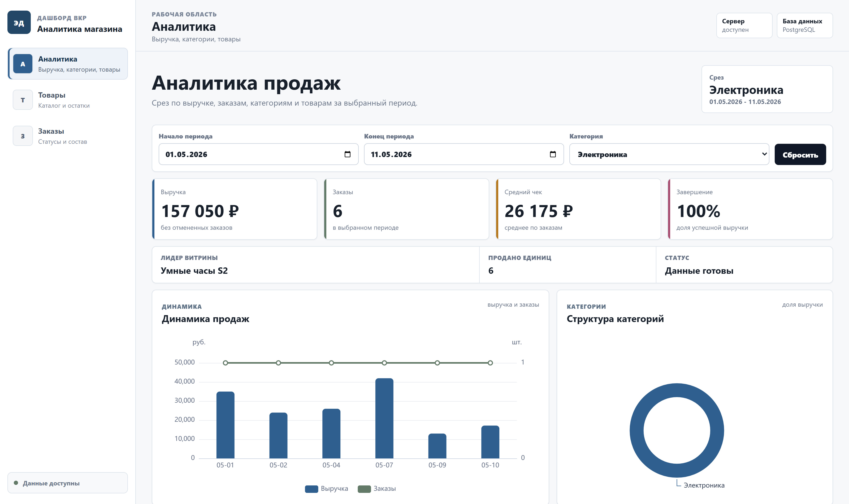Click the 05-02 revenue bar
Image resolution: width=849 pixels, height=504 pixels.
[x=279, y=435]
